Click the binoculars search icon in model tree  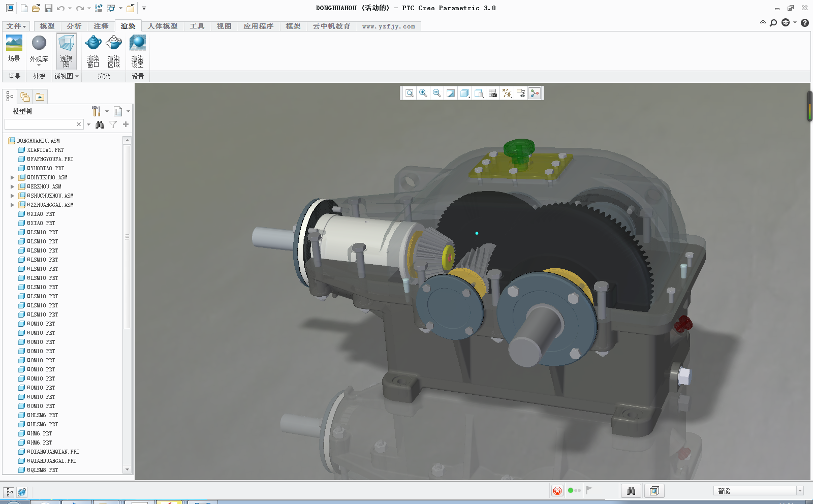click(x=100, y=124)
